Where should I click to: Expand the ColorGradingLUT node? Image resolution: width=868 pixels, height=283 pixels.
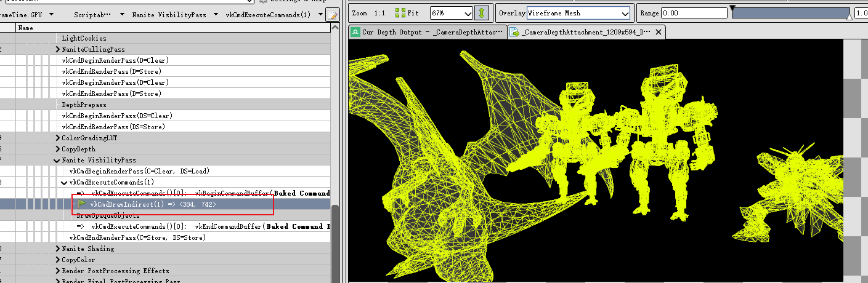point(57,138)
